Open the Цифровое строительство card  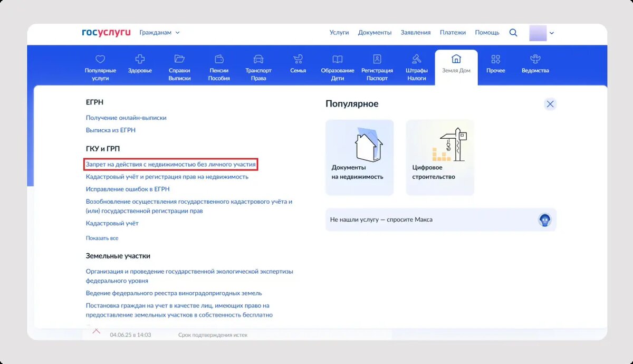440,158
